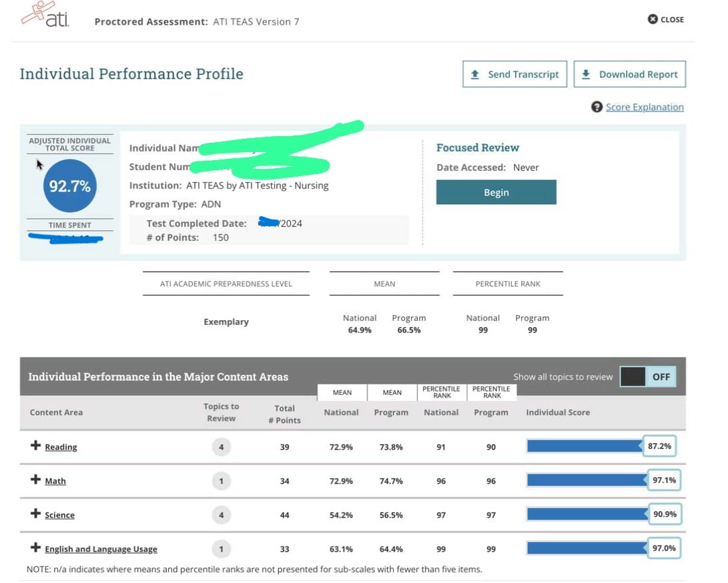Click Reading topics to review badge 4
The image size is (728, 583).
221,447
